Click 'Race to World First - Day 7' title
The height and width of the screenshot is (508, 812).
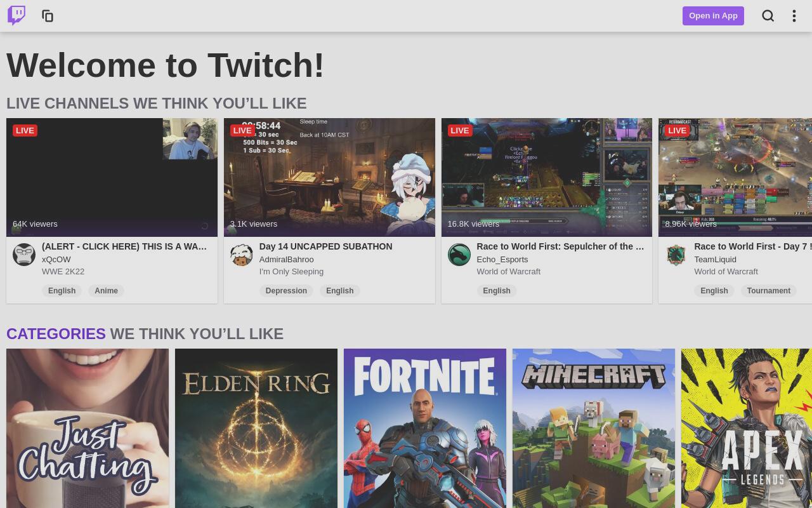pyautogui.click(x=753, y=246)
